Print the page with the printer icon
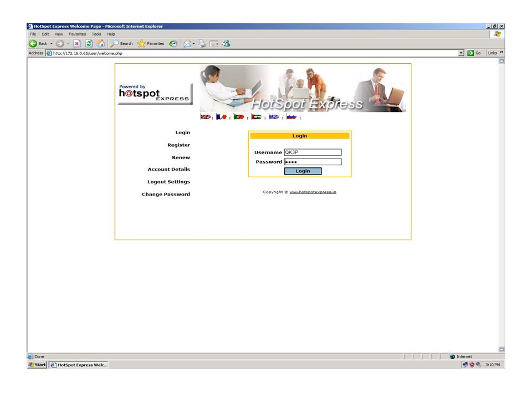Viewport: 532px width, 399px height. [202, 43]
